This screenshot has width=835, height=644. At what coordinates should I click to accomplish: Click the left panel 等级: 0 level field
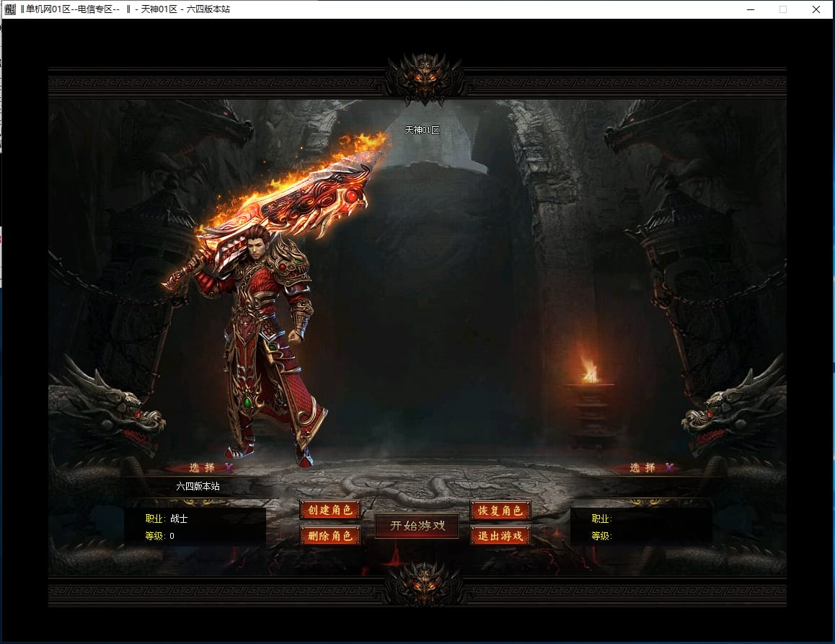160,536
